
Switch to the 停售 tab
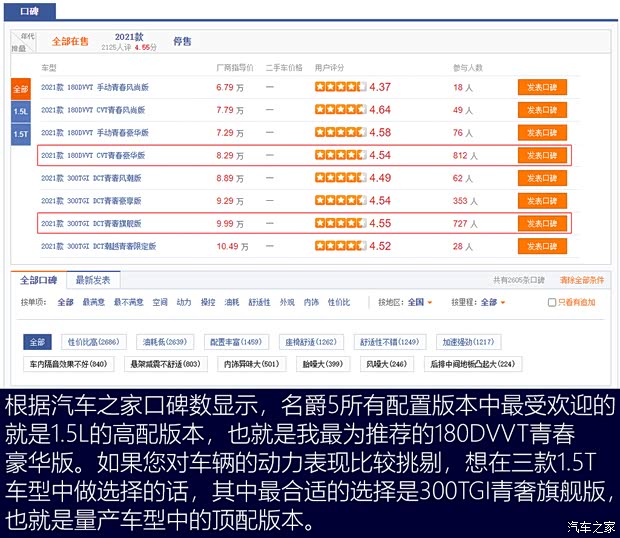182,42
